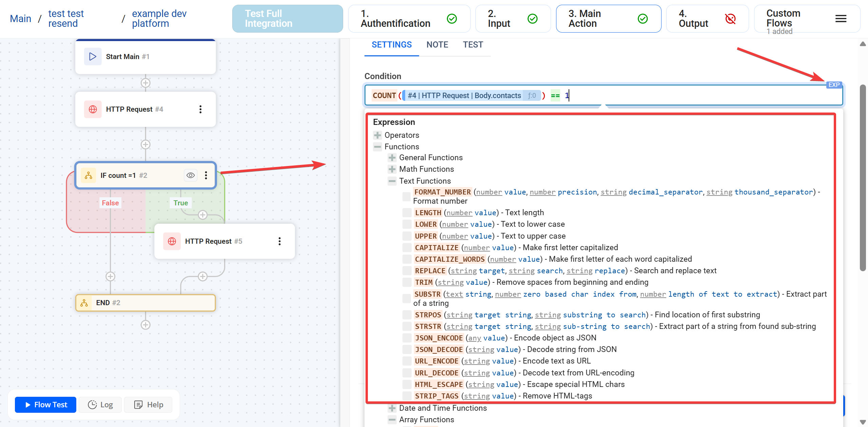Open three-dot menu on HTTP Request #5
The height and width of the screenshot is (427, 868).
279,241
